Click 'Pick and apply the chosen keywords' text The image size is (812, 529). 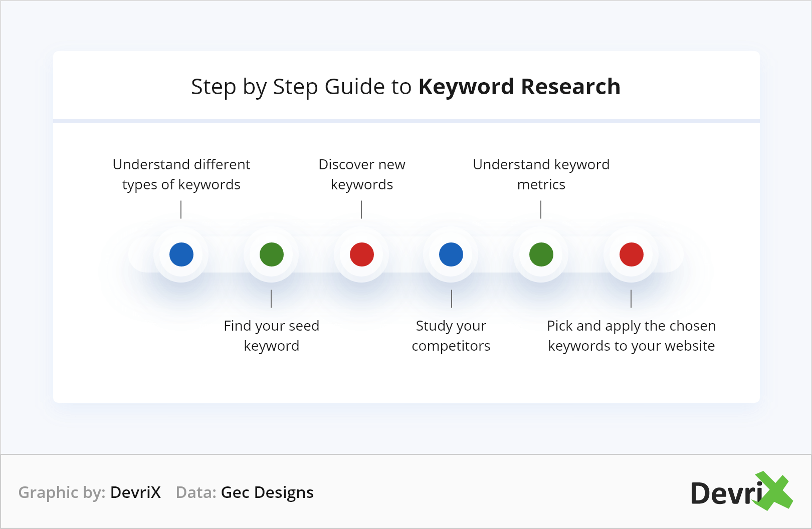pyautogui.click(x=632, y=336)
